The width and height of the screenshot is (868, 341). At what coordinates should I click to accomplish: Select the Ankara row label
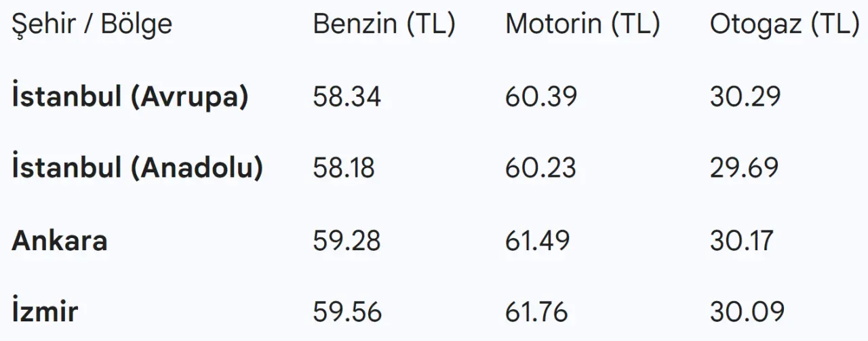point(60,241)
